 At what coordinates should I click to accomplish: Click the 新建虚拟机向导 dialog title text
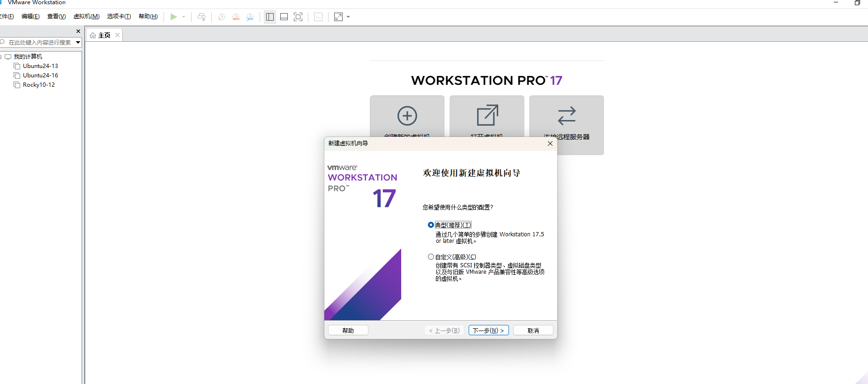tap(348, 143)
